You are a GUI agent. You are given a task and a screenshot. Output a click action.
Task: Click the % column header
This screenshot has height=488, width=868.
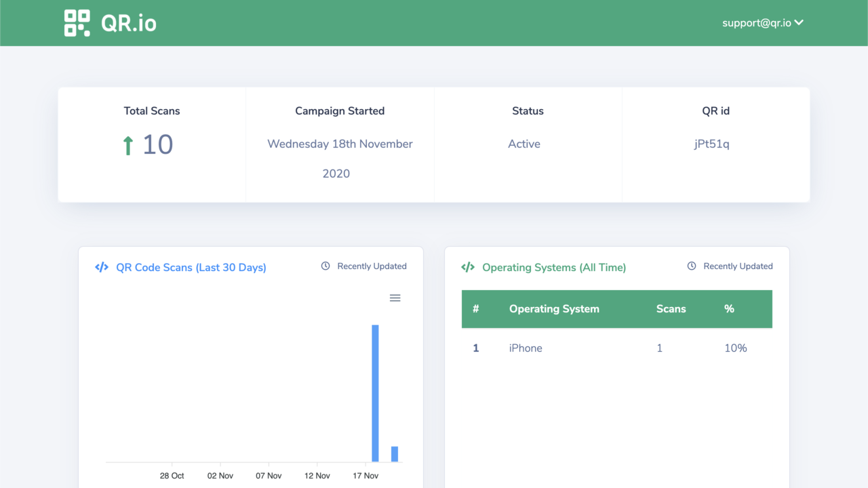pyautogui.click(x=729, y=309)
